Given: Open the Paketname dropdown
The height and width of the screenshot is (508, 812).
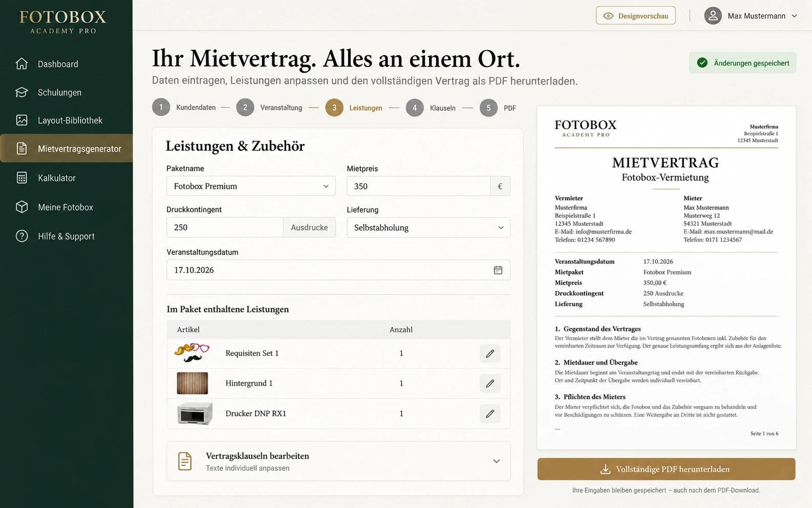Looking at the screenshot, I should click(x=251, y=186).
